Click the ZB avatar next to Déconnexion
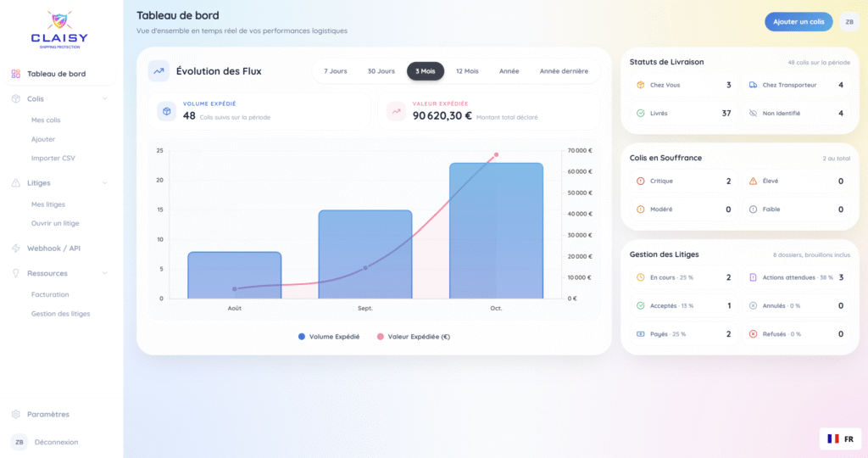 (x=19, y=442)
